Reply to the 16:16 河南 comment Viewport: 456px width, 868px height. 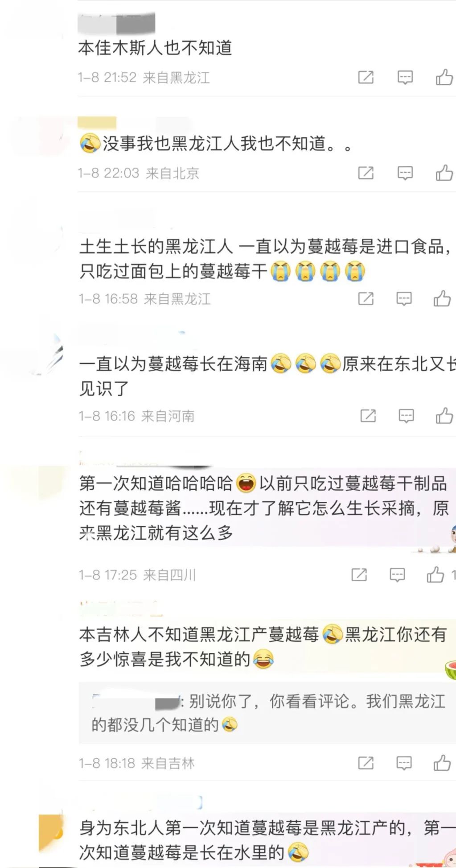point(406,416)
